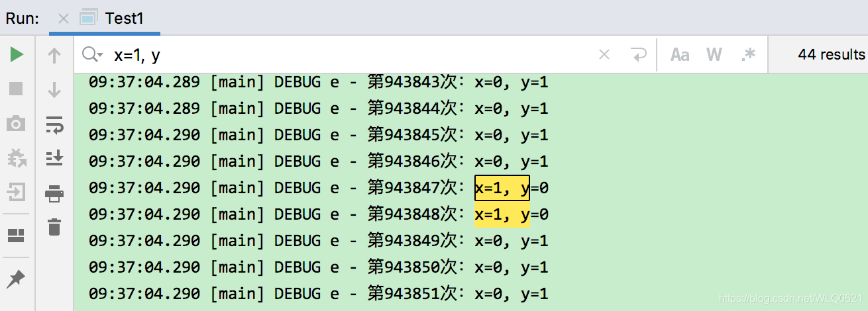Click the '44 results' count label

pos(832,55)
